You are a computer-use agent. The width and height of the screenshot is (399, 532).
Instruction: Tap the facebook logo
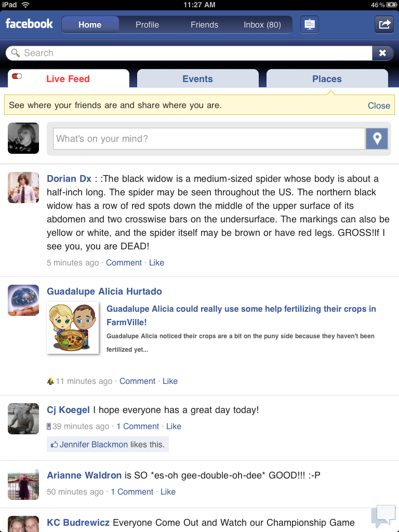tap(29, 24)
